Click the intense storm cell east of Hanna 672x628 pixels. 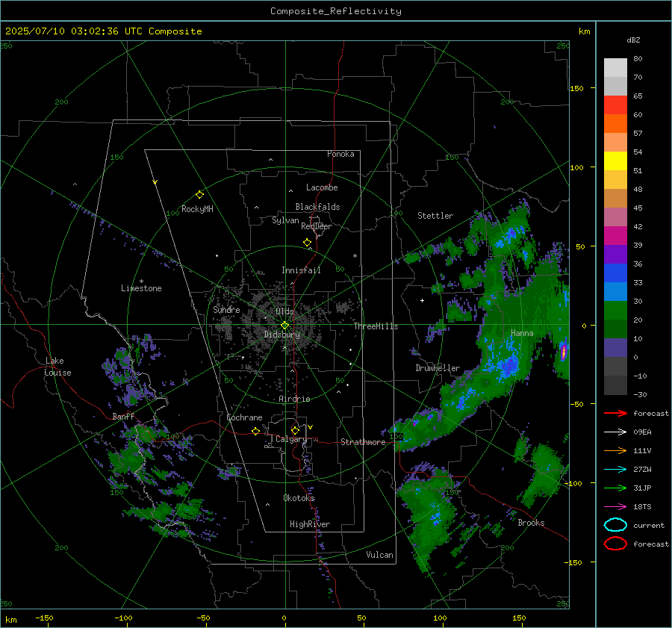[564, 352]
